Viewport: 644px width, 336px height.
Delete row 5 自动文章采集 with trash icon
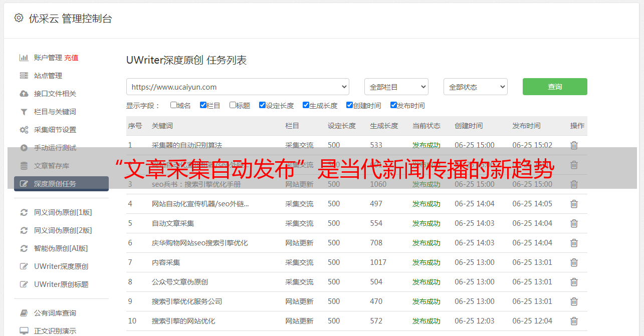pyautogui.click(x=574, y=223)
